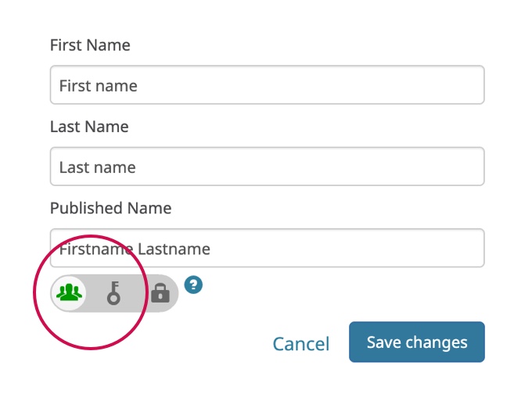Choose the padlock icon for private visibility
The height and width of the screenshot is (394, 532).
[160, 293]
